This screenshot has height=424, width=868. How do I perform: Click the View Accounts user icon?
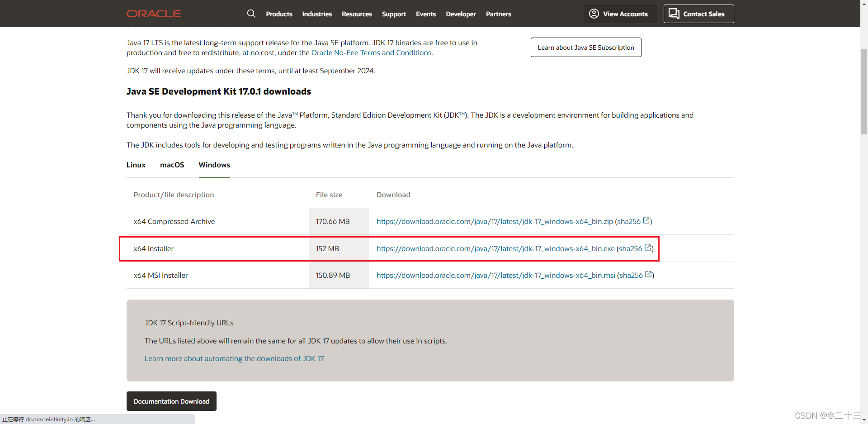point(594,14)
